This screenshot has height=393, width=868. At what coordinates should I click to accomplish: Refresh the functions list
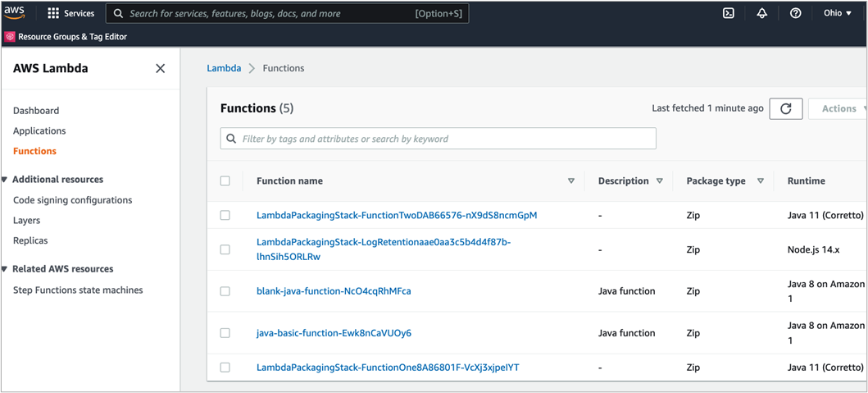[x=785, y=108]
